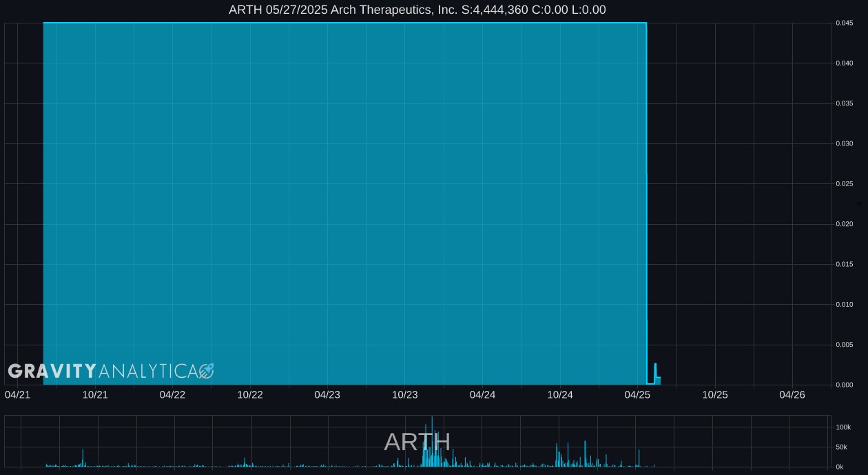Click the 10/25 date axis label

[x=715, y=394]
